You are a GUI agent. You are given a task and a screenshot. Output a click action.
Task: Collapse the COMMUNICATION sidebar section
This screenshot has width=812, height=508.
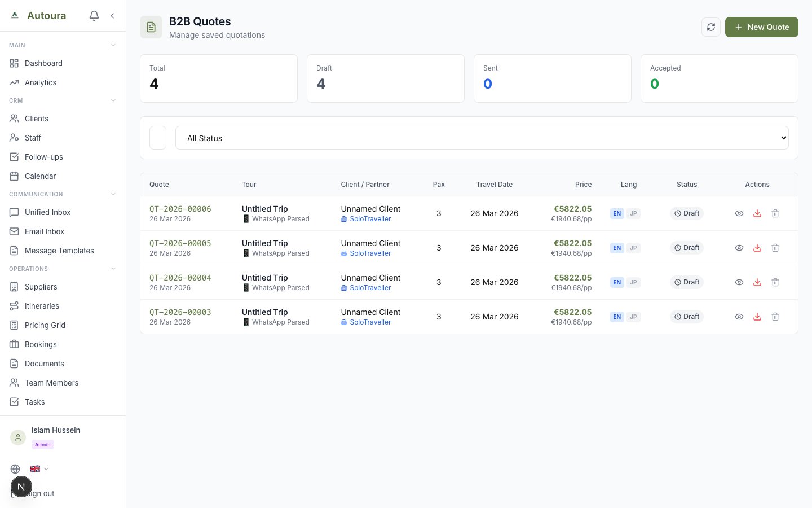(x=113, y=194)
